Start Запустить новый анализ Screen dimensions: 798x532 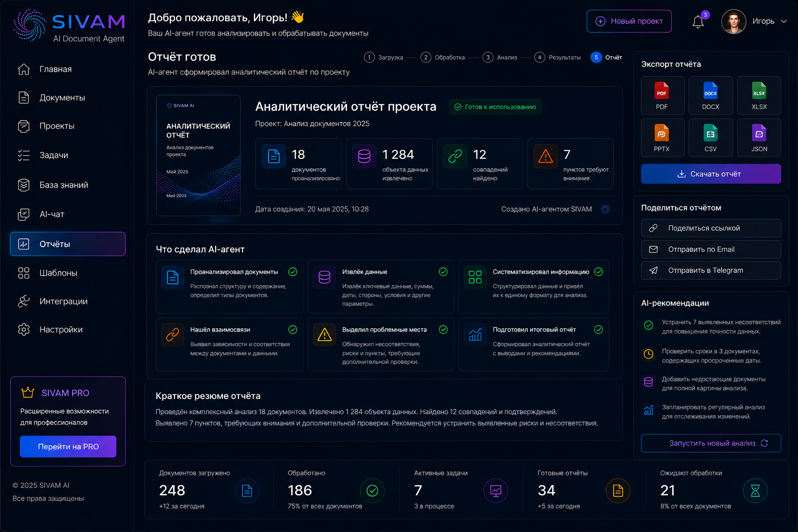[x=711, y=443]
